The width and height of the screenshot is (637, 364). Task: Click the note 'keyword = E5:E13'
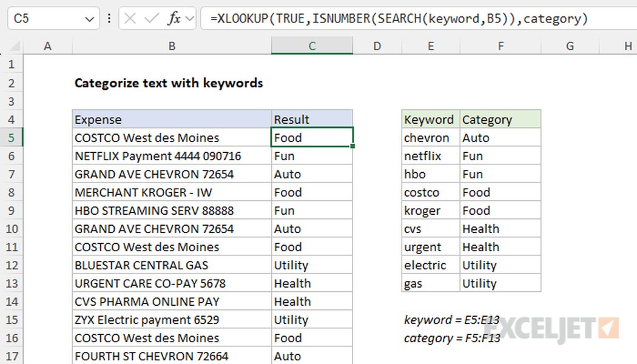pos(451,320)
